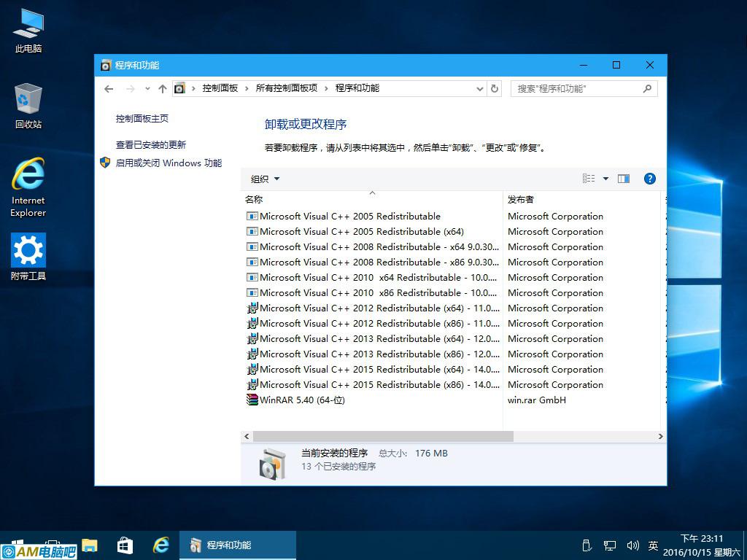Click the WinRAR 5.40 program icon
This screenshot has height=560, width=747.
pyautogui.click(x=252, y=400)
